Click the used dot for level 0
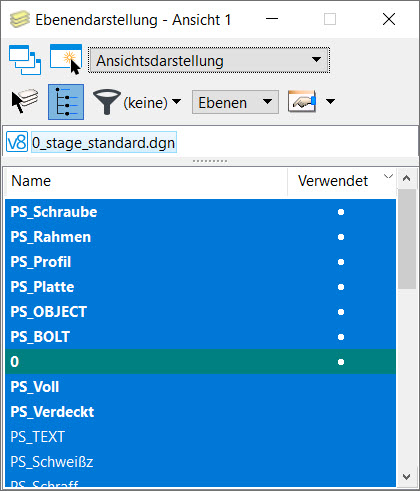The image size is (420, 491). click(x=341, y=362)
